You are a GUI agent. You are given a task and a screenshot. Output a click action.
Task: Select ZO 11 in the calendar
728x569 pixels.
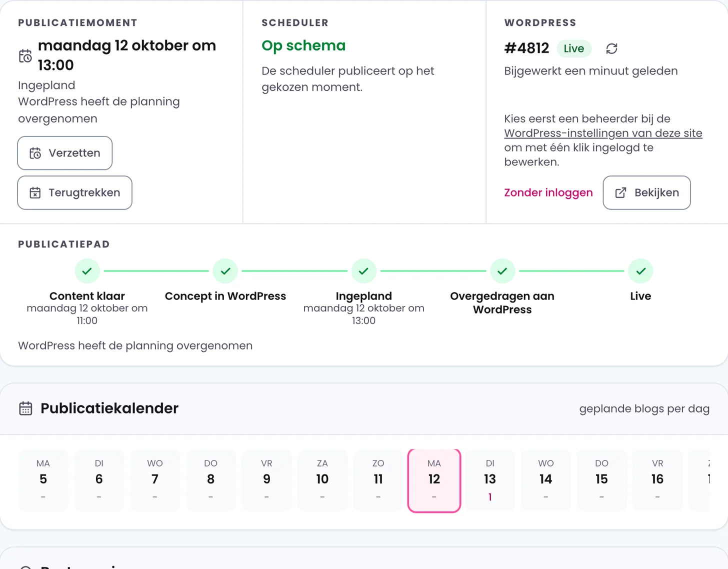coord(378,480)
